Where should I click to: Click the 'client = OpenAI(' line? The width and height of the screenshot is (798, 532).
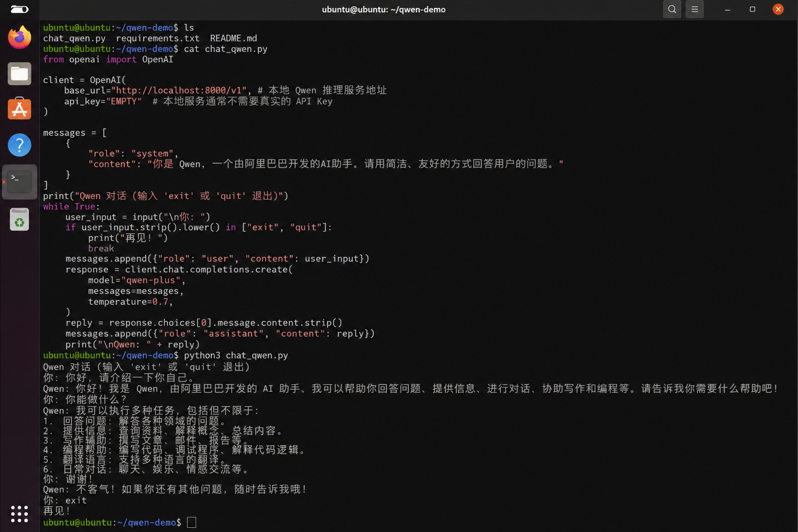85,80
